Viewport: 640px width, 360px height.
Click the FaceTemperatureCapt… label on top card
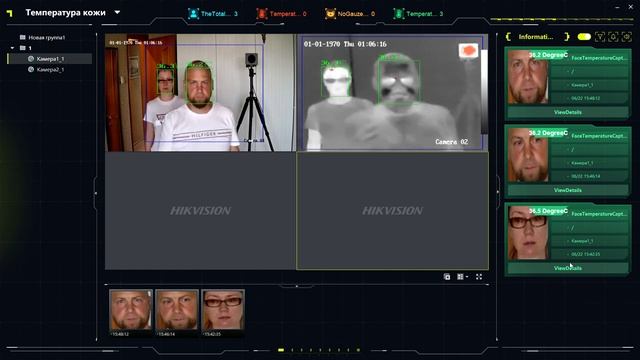tap(599, 58)
